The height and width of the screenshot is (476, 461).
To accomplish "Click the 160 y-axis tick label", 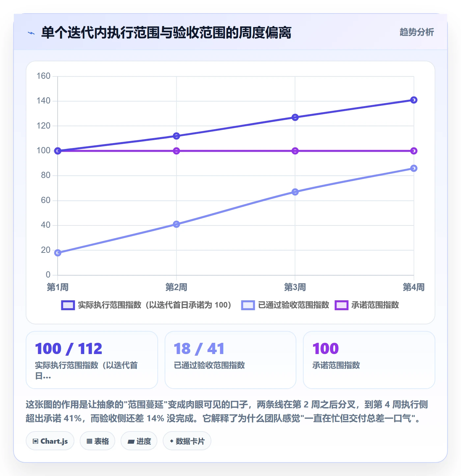I will click(43, 76).
